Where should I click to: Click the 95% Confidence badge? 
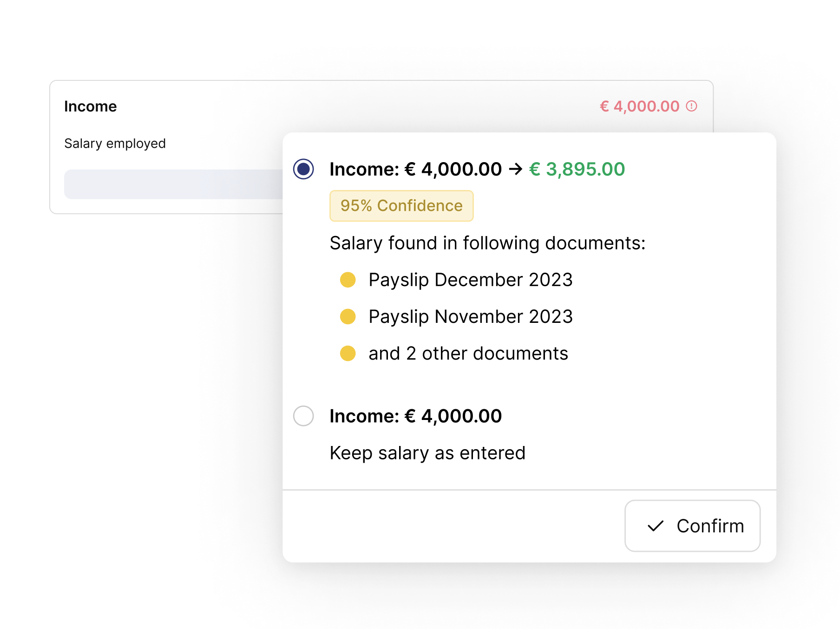point(401,206)
